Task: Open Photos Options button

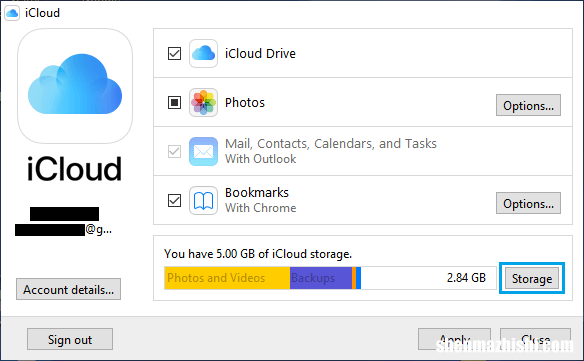Action: click(528, 105)
